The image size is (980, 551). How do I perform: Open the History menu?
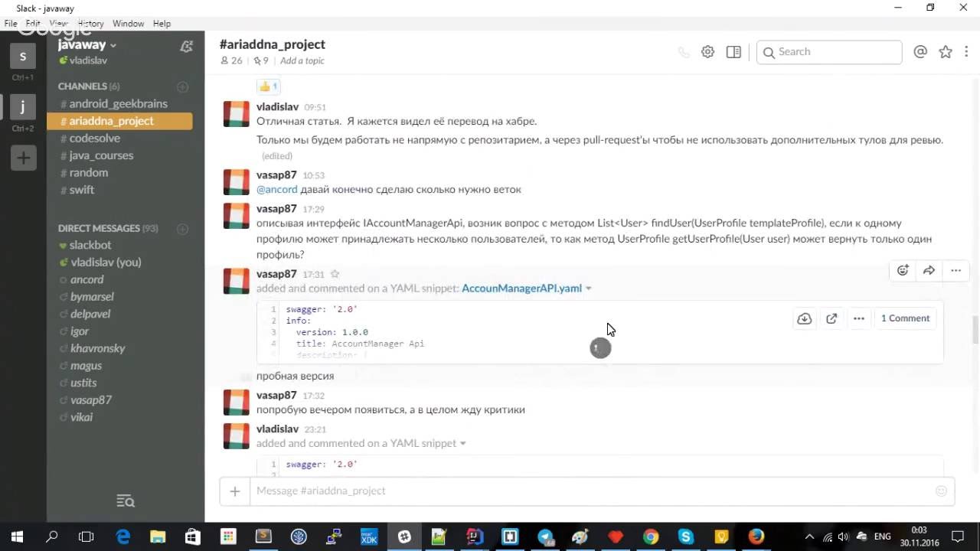click(x=91, y=24)
